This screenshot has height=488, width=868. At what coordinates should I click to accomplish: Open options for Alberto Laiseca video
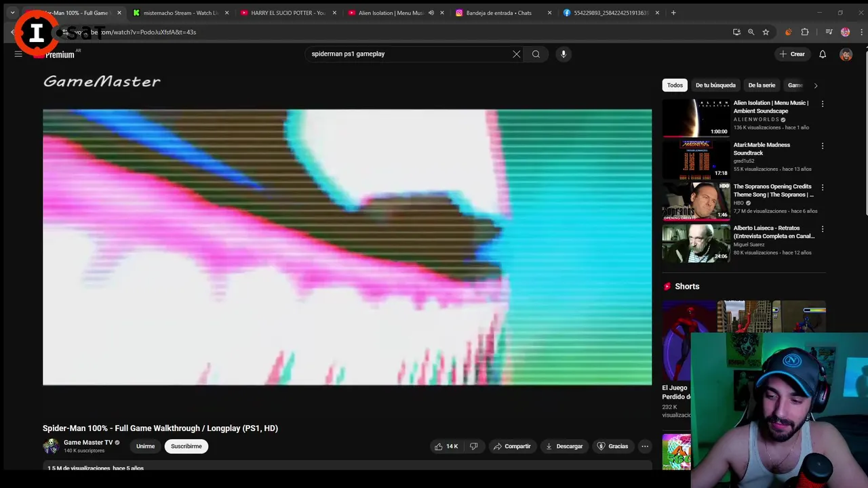coord(823,229)
